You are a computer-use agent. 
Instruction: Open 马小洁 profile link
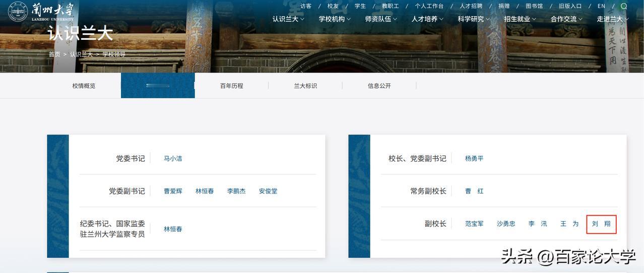173,159
